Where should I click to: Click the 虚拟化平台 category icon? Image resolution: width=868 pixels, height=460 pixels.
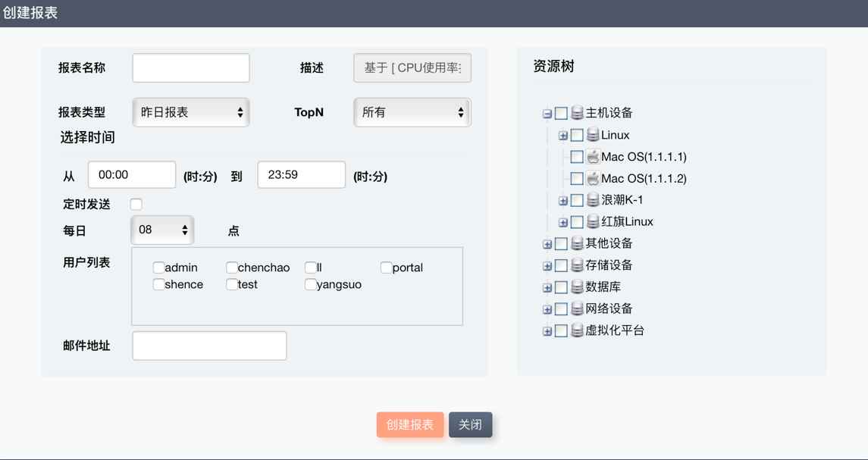click(577, 330)
